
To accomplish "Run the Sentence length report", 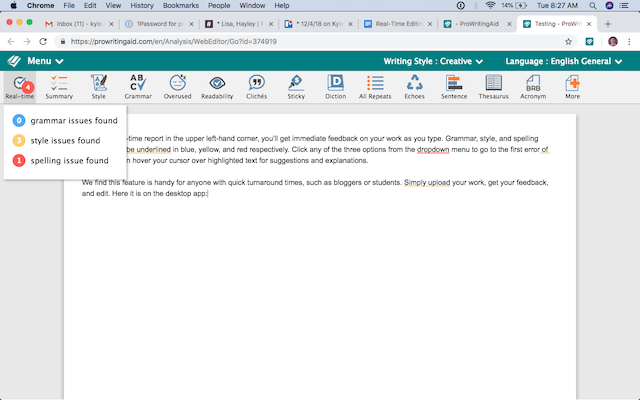I will coord(454,87).
